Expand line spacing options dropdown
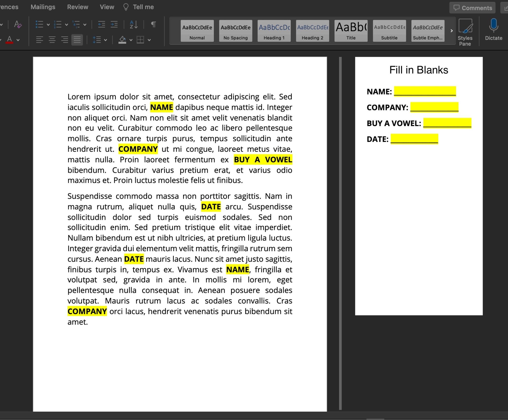 coord(105,40)
